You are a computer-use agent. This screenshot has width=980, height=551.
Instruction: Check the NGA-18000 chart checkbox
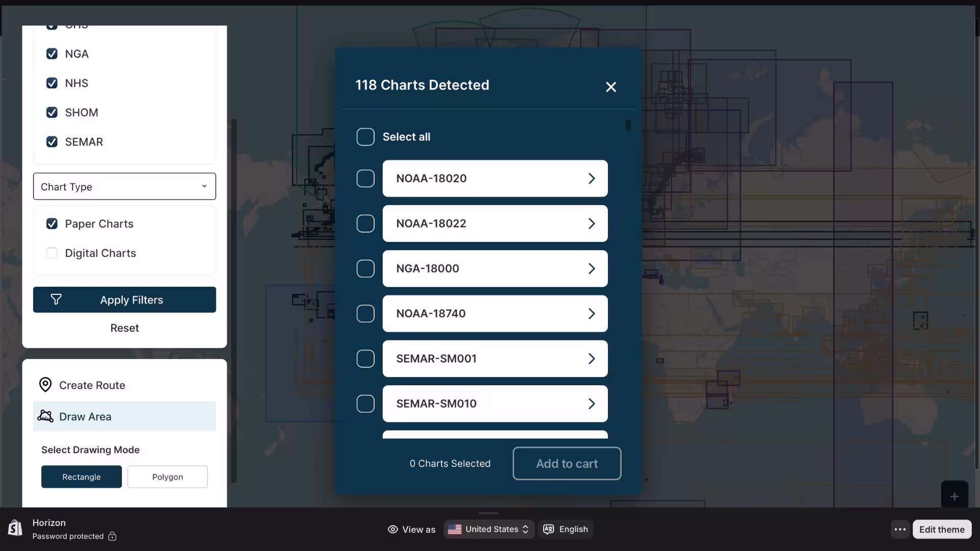pos(365,268)
